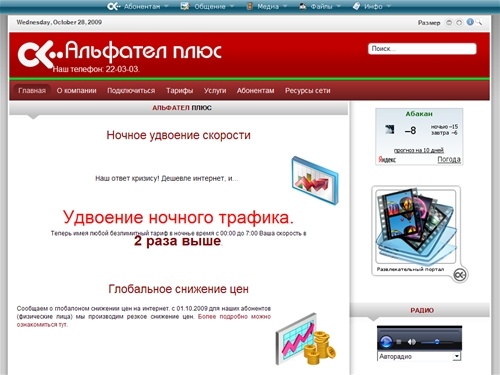Click the РАДИО section header

click(422, 310)
